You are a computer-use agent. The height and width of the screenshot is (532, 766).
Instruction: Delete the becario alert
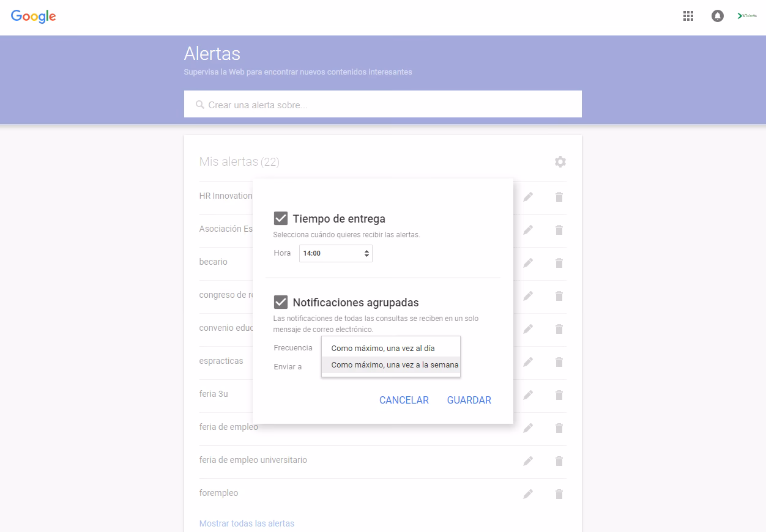(x=559, y=263)
